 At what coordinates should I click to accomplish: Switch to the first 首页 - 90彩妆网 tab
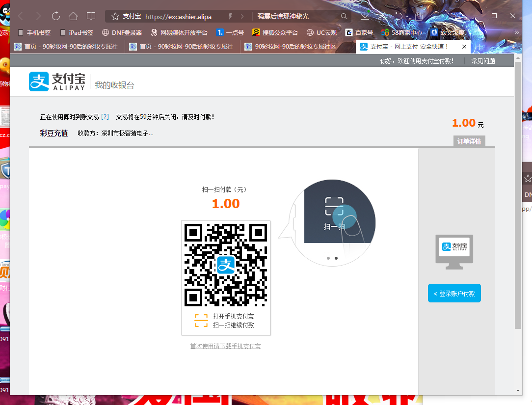pos(67,47)
